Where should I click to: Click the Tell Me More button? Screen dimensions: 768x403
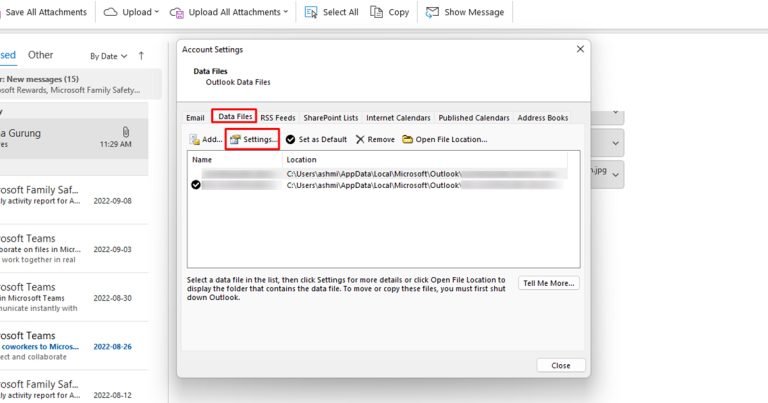(x=549, y=283)
